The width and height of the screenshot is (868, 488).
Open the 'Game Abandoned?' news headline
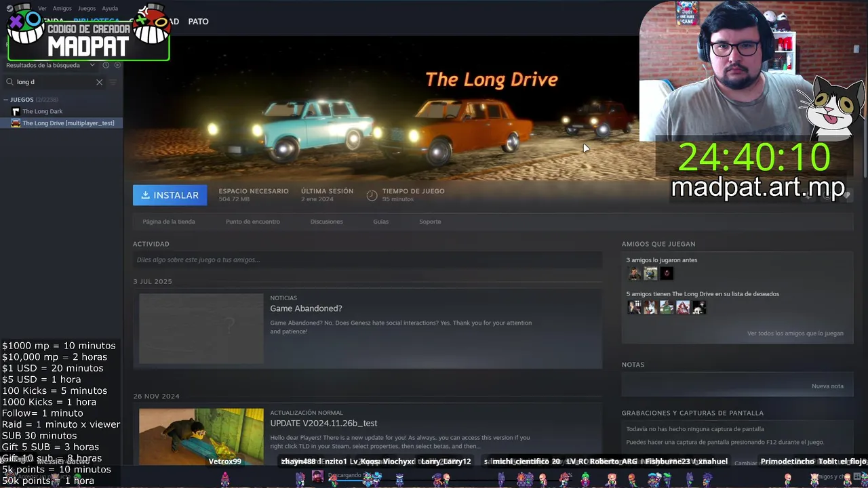click(306, 308)
